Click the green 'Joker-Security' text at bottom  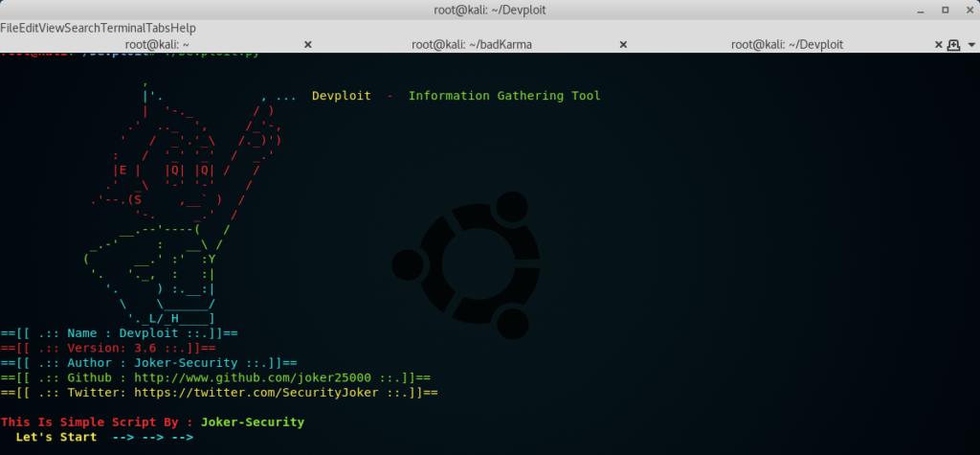click(x=253, y=421)
